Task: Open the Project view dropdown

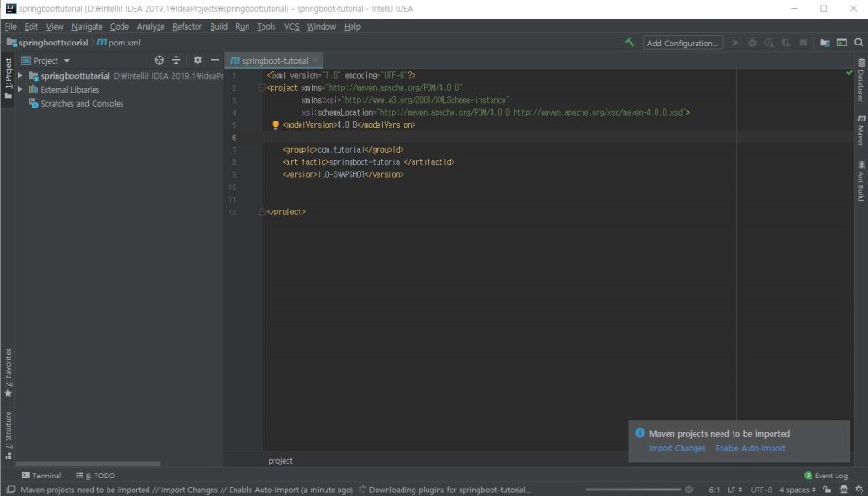Action: (x=46, y=61)
